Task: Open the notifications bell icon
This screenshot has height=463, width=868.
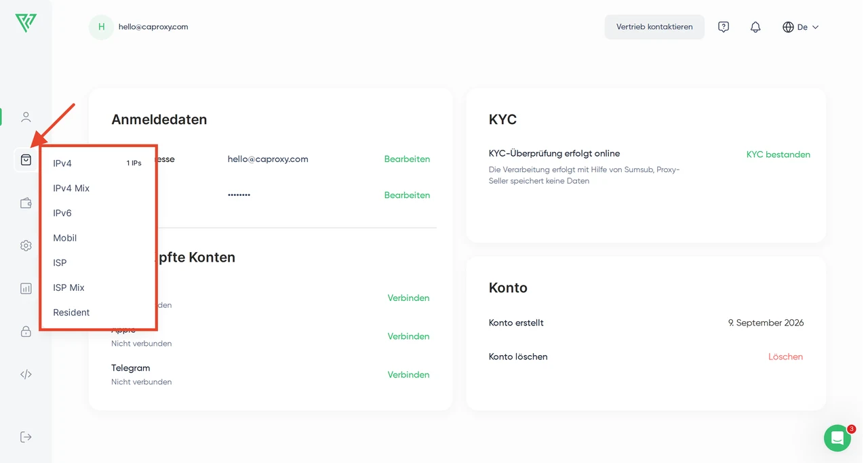Action: pyautogui.click(x=755, y=27)
